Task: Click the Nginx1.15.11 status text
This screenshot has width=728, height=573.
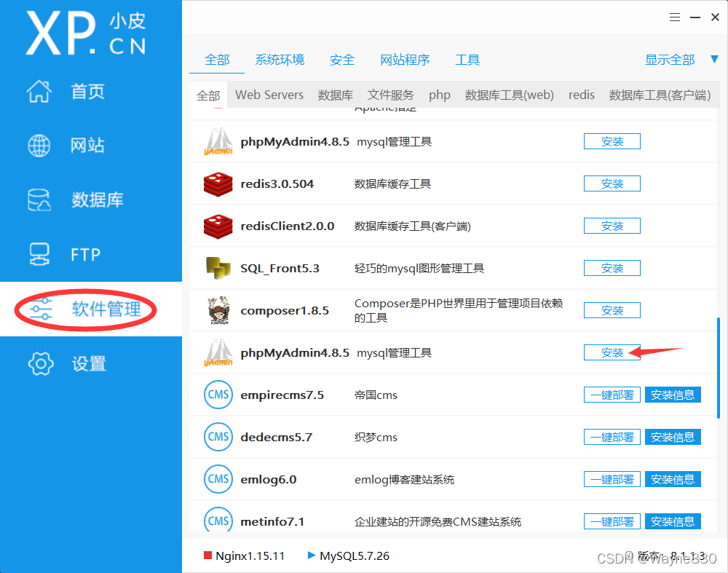Action: pyautogui.click(x=250, y=556)
